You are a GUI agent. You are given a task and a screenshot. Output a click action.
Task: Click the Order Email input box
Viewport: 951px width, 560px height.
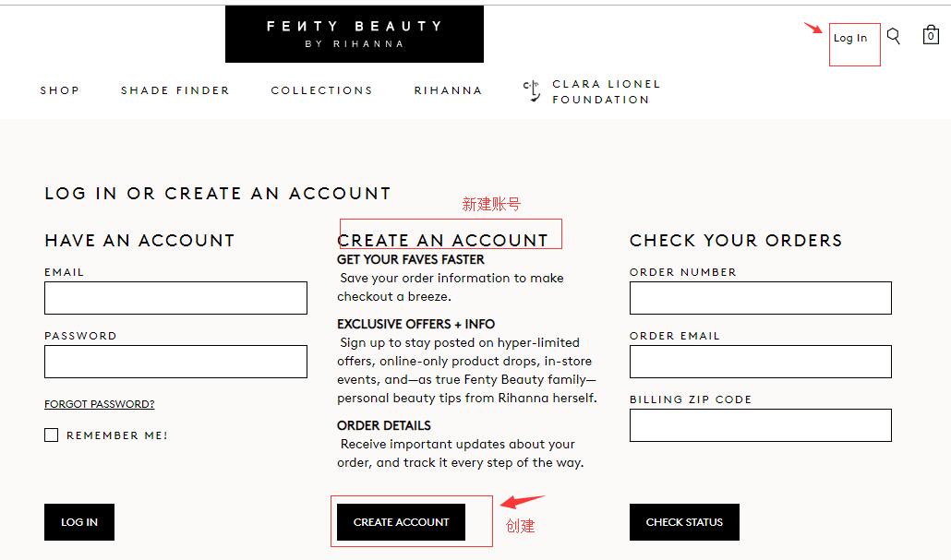[760, 362]
